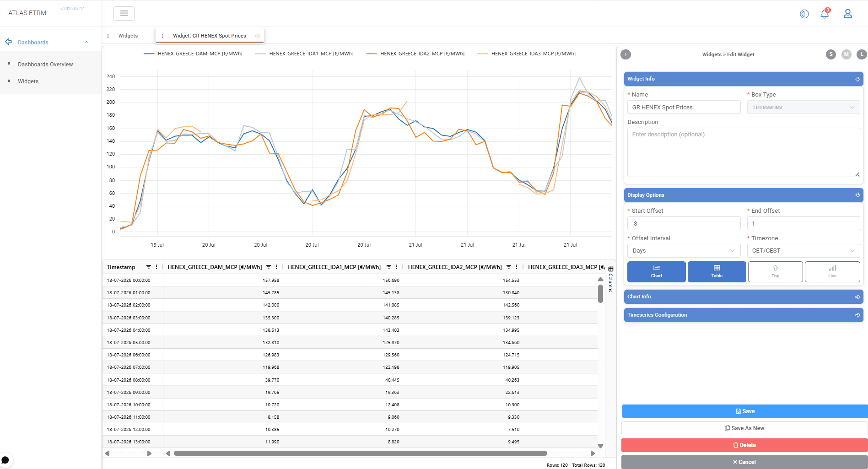Open the Timezone CET/CEST dropdown

pyautogui.click(x=803, y=251)
